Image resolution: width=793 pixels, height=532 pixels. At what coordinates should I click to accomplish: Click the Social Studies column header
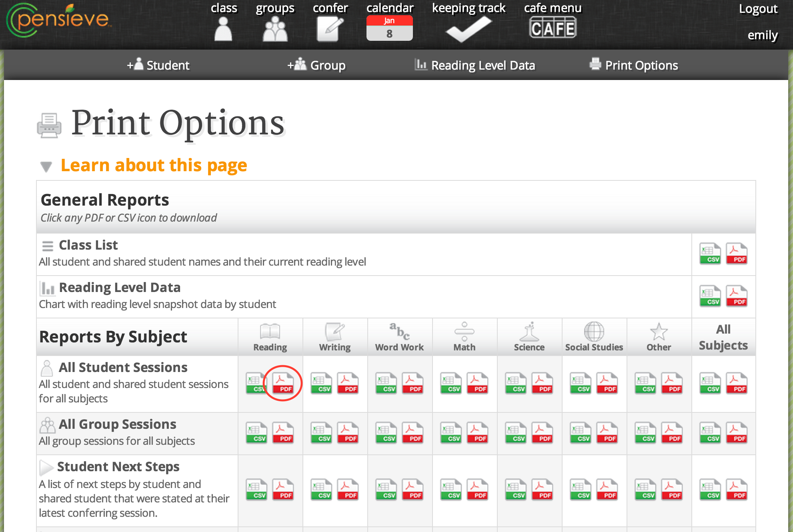tap(594, 337)
